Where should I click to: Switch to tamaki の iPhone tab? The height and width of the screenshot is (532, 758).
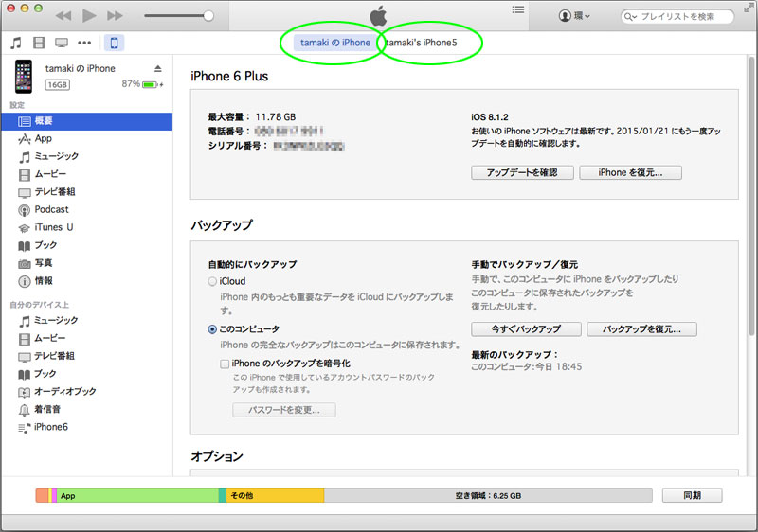click(334, 44)
